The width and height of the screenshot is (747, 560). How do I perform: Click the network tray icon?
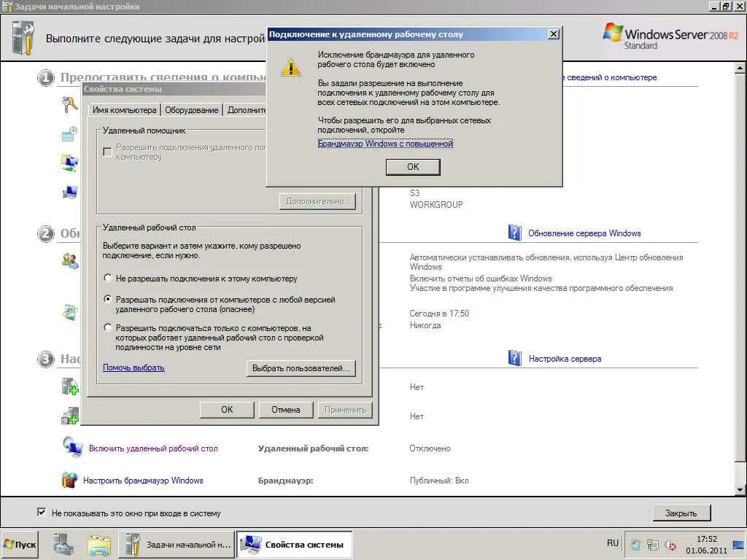(x=653, y=545)
